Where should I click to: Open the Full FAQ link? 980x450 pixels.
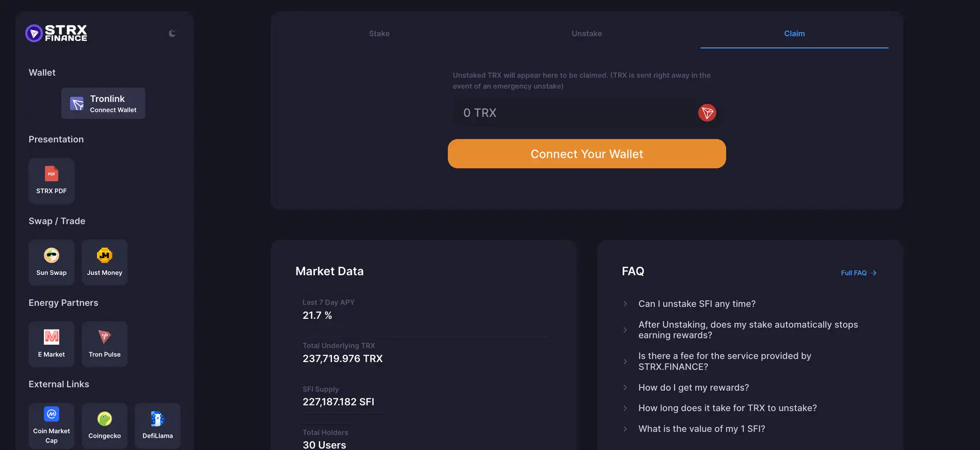(859, 273)
